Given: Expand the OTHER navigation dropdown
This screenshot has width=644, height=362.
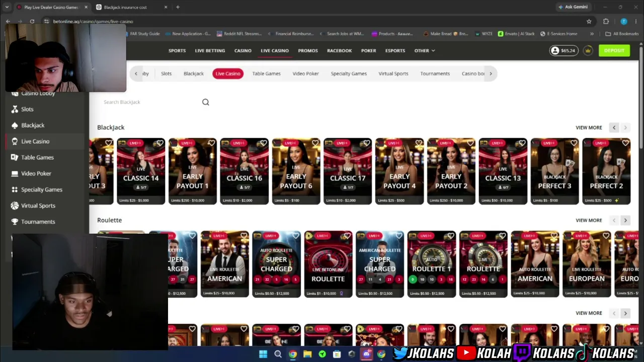Looking at the screenshot, I should tap(424, 51).
